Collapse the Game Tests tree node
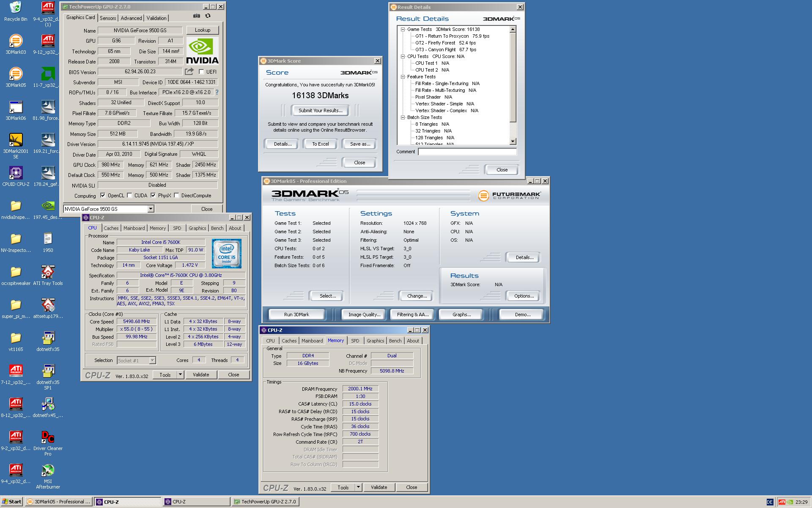 403,30
